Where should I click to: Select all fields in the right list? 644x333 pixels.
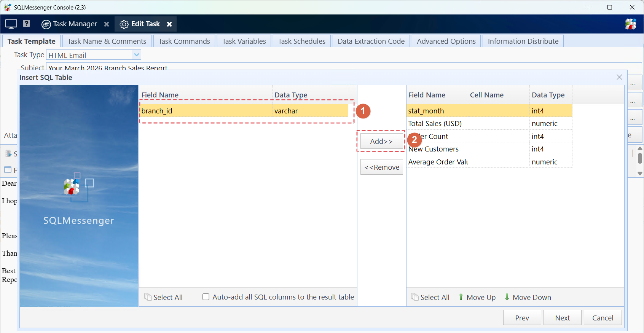430,297
